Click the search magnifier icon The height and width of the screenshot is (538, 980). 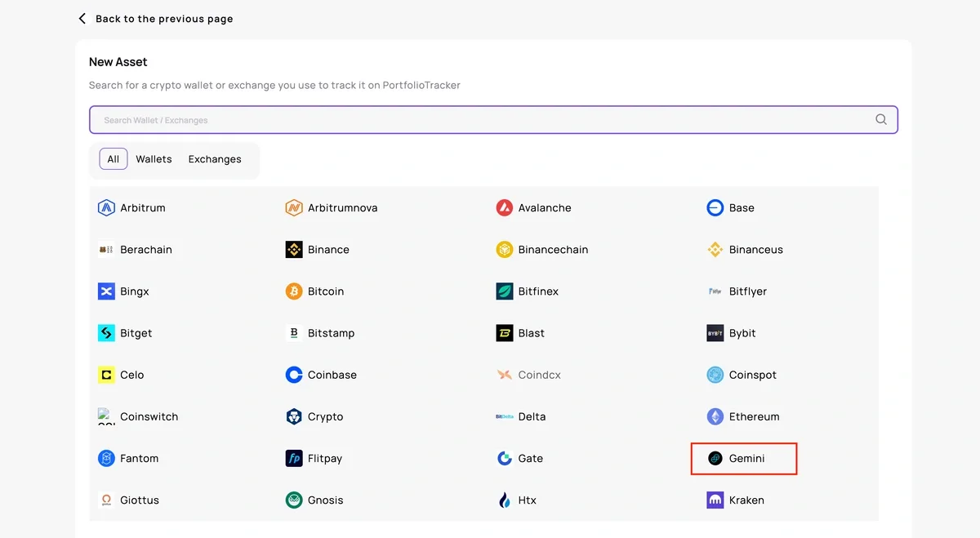[881, 119]
